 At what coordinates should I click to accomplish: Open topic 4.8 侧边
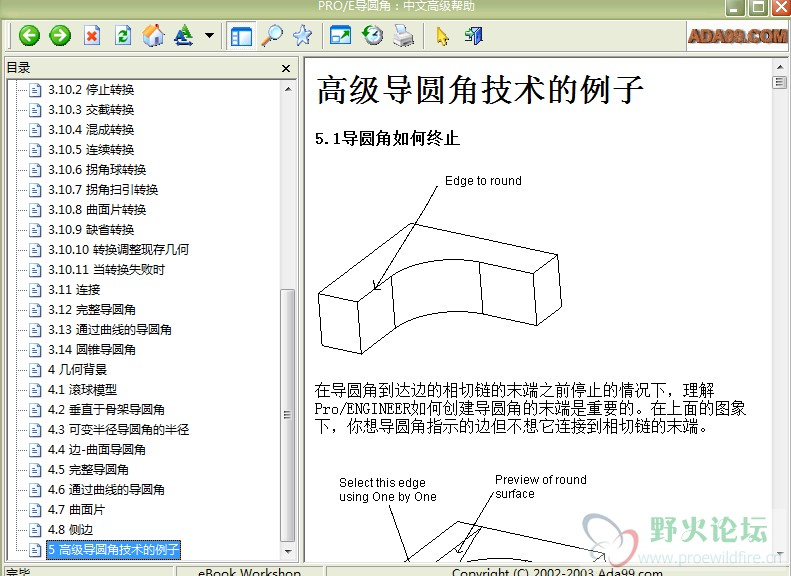pyautogui.click(x=71, y=530)
